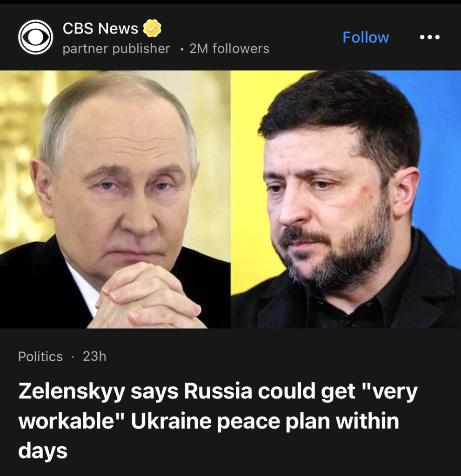Open the CBS News publisher name
461x476 pixels.
click(100, 28)
